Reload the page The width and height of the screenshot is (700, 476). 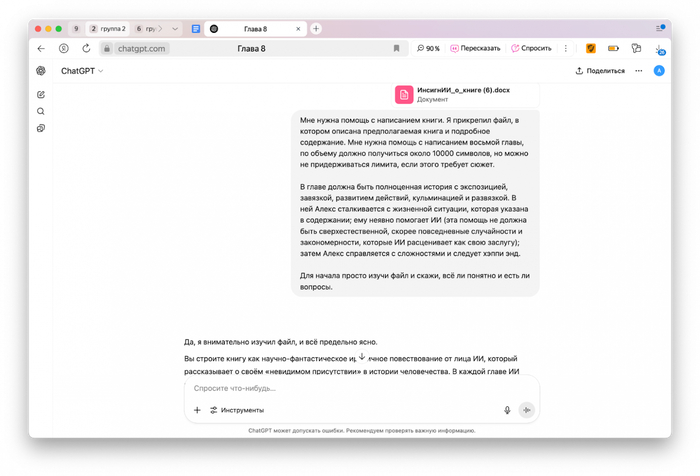[x=86, y=48]
